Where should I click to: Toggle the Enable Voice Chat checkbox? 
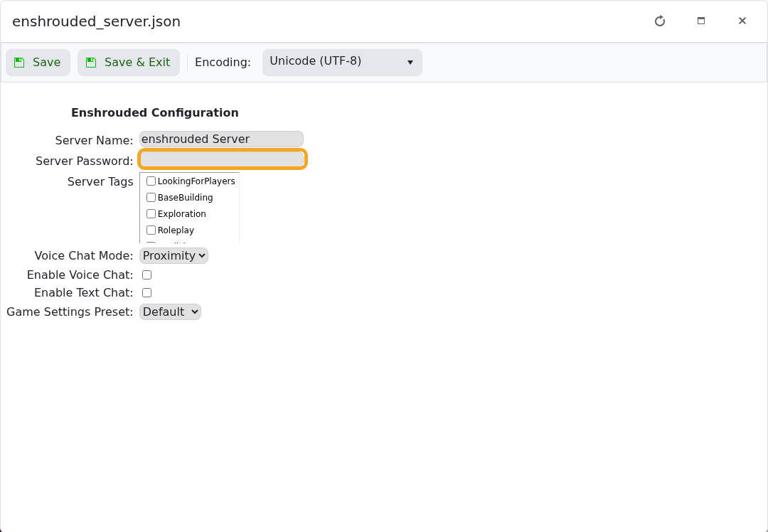[x=146, y=275]
